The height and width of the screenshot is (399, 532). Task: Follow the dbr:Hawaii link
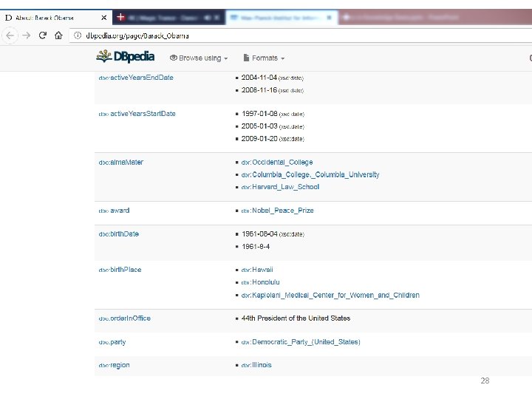257,270
